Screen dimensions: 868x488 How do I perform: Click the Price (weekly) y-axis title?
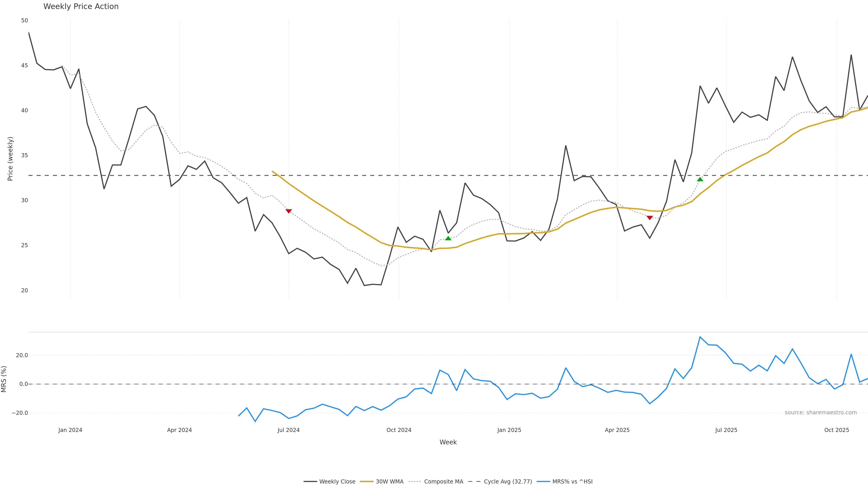pos(10,159)
